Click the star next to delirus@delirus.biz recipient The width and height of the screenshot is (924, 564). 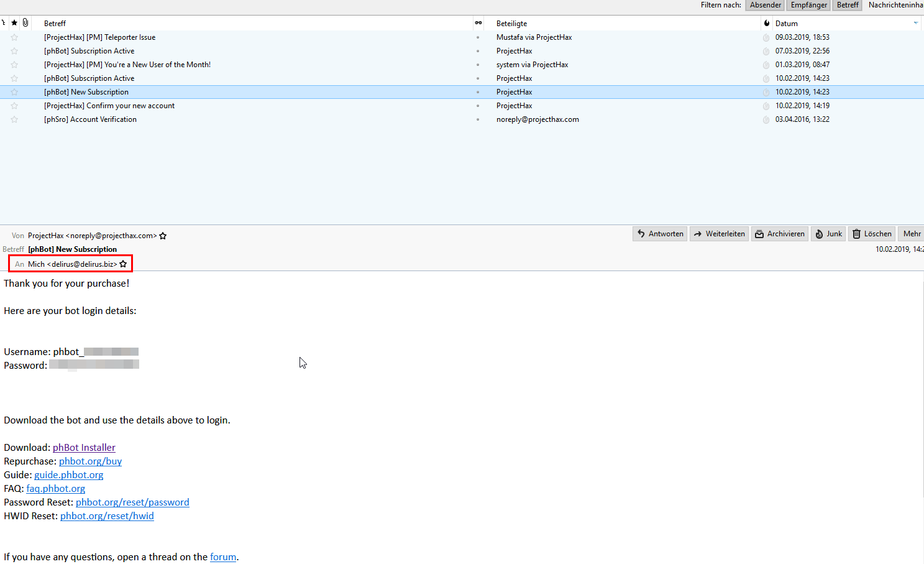point(123,264)
